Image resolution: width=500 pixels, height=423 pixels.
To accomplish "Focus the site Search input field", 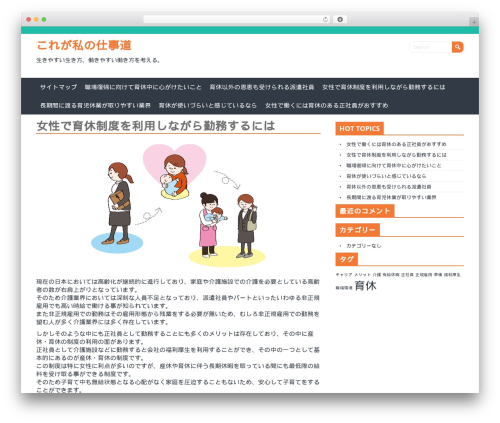I will tap(431, 47).
